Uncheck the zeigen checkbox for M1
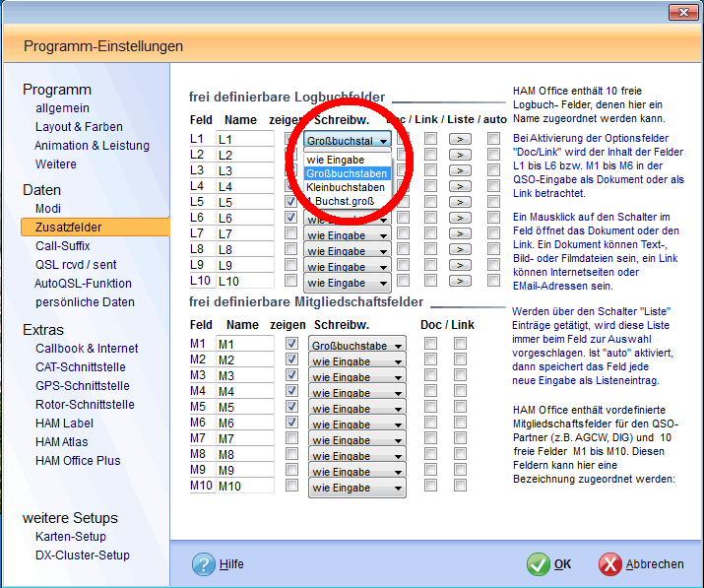 pyautogui.click(x=291, y=344)
